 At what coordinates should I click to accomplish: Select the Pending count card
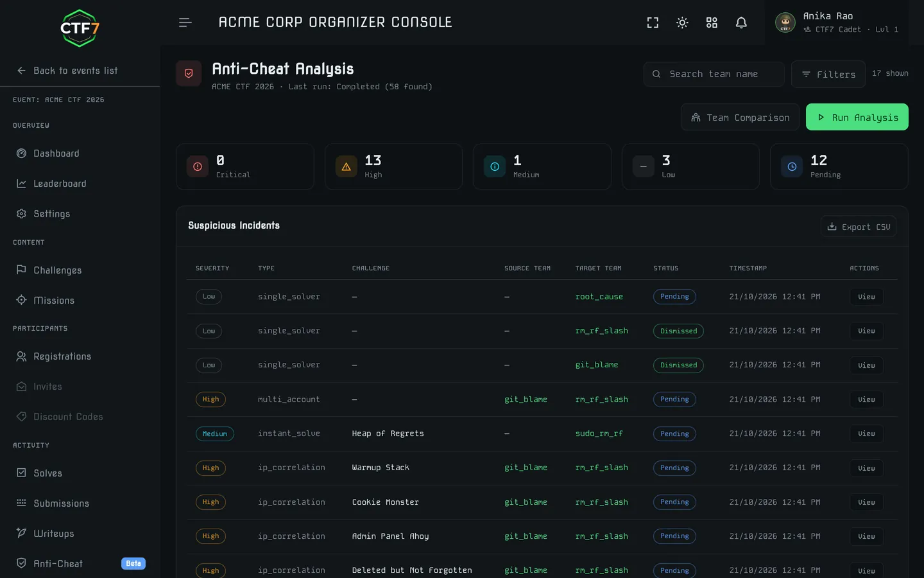839,167
